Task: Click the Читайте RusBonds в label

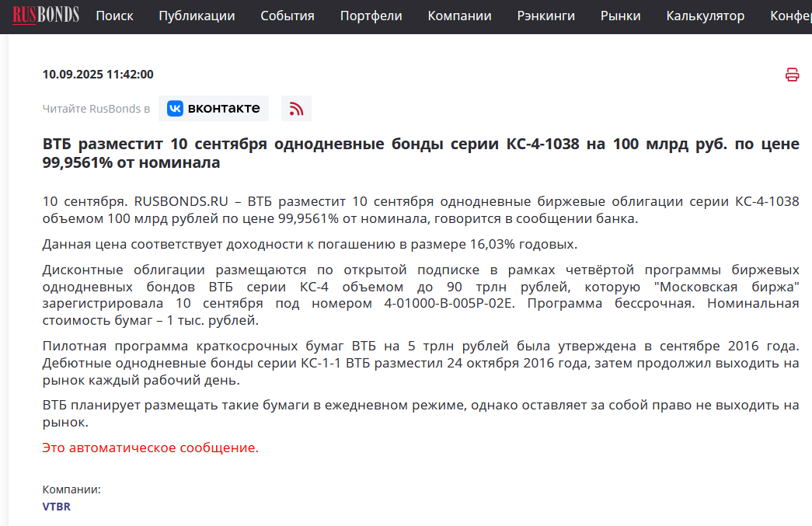Action: (96, 109)
